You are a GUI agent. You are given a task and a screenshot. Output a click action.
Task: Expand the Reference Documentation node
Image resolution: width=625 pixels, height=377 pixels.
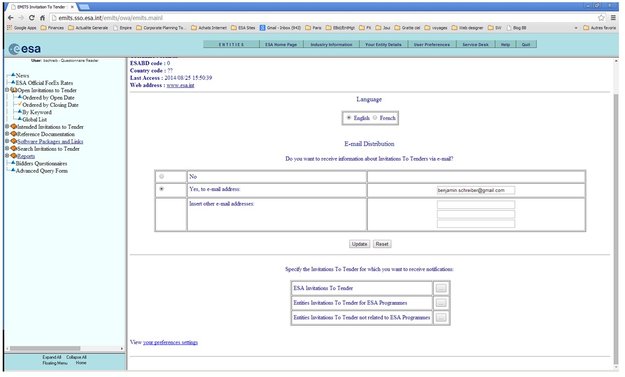[x=7, y=134]
